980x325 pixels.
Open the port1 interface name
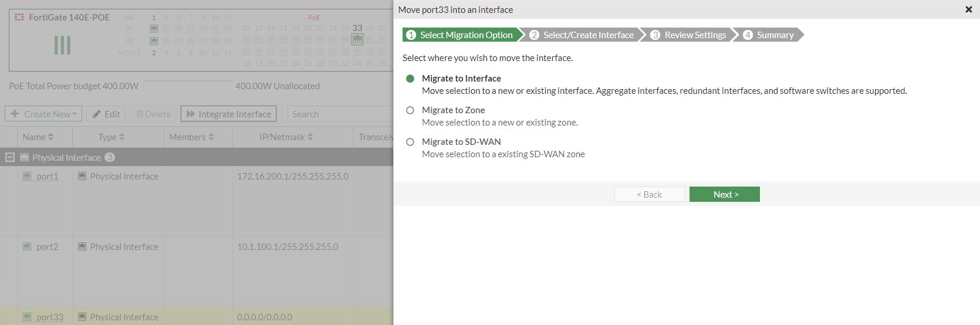[48, 176]
